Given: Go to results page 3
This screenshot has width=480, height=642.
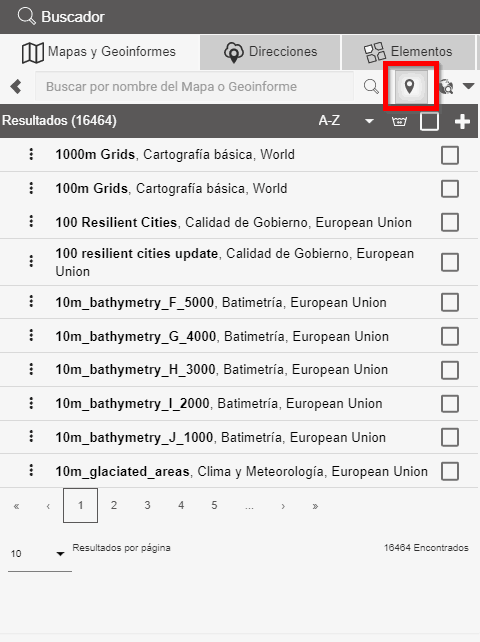Looking at the screenshot, I should [147, 506].
